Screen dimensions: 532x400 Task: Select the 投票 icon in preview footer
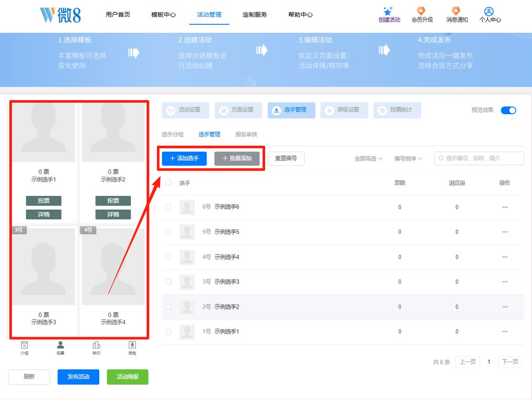(x=60, y=345)
